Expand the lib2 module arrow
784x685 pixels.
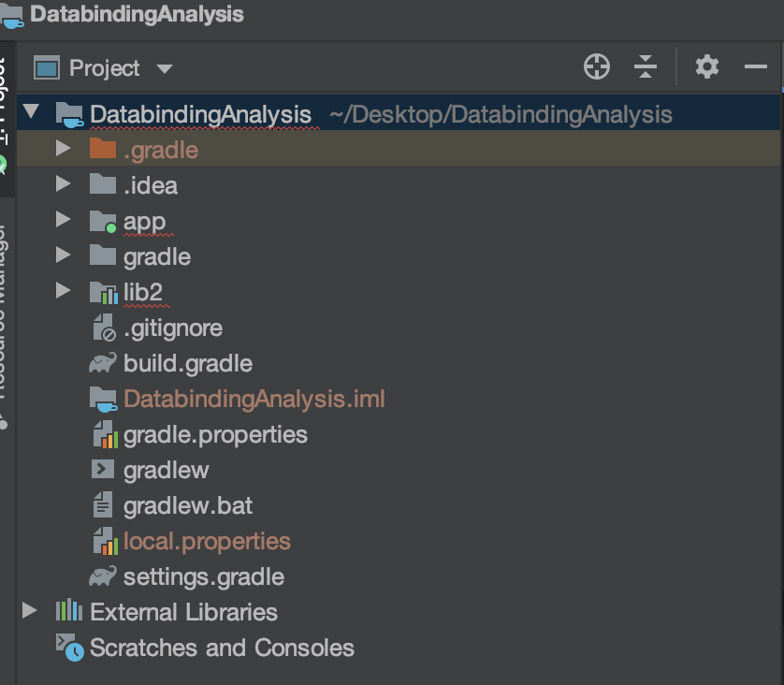click(x=64, y=292)
